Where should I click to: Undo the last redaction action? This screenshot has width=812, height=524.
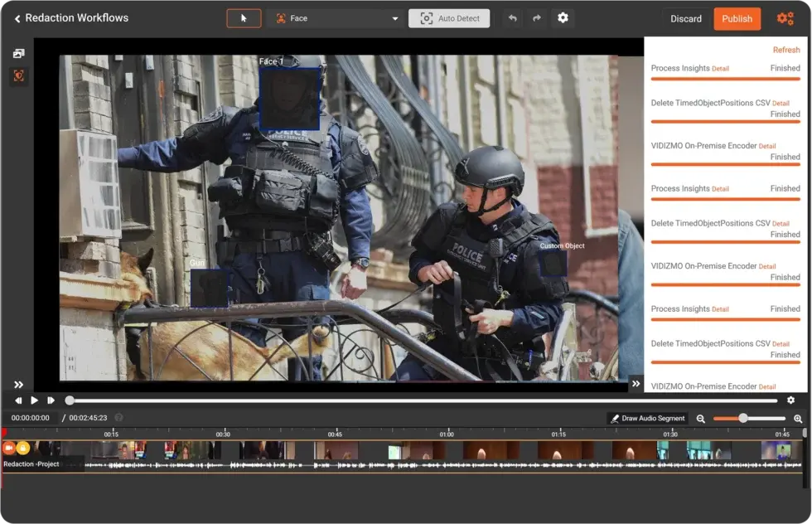513,18
